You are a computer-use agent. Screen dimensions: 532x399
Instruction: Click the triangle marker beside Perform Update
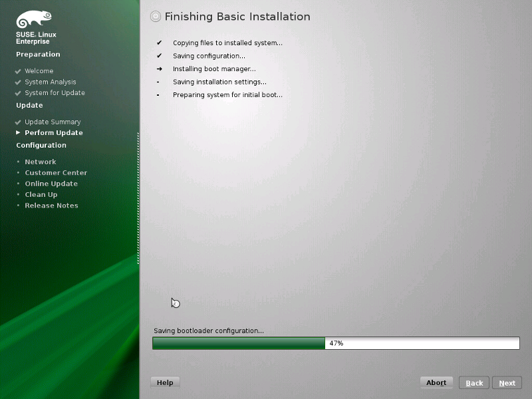click(x=18, y=133)
